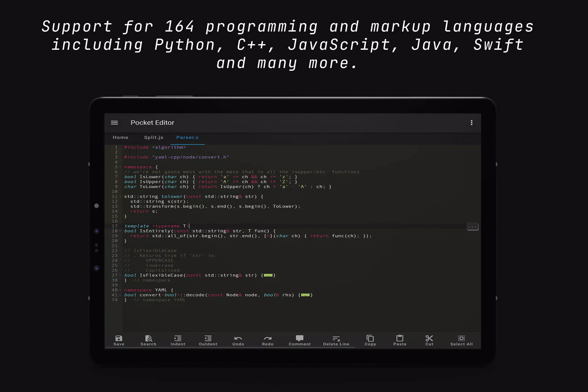The width and height of the screenshot is (588, 392).
Task: Collapse namespace block at line 5
Action: click(120, 167)
